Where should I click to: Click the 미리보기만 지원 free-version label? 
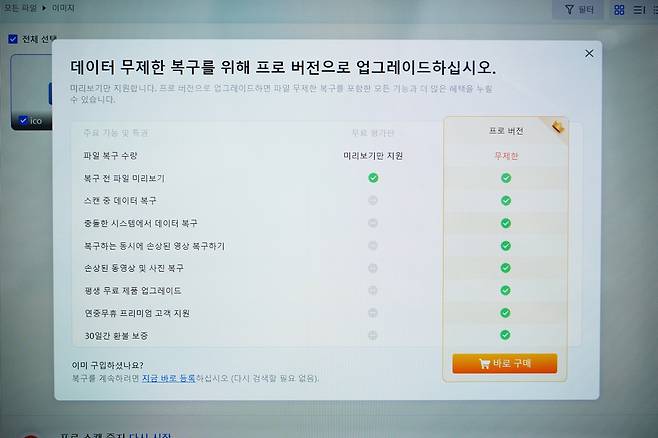coord(373,155)
